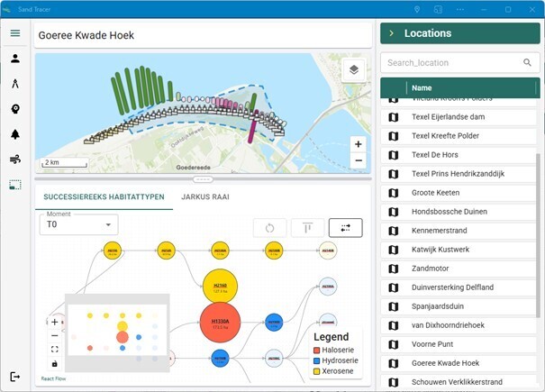Click the Xerosene legend color swatch
Viewport: 545px width, 392px height.
pyautogui.click(x=316, y=371)
